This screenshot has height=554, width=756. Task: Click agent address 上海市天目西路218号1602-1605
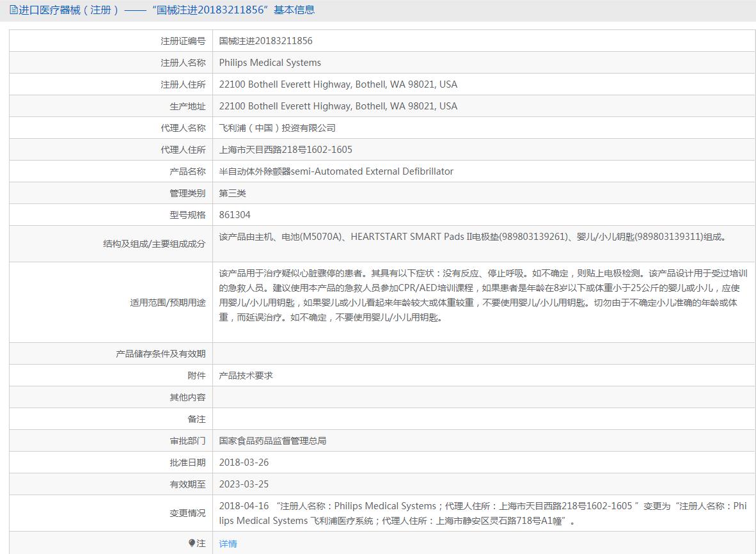285,150
